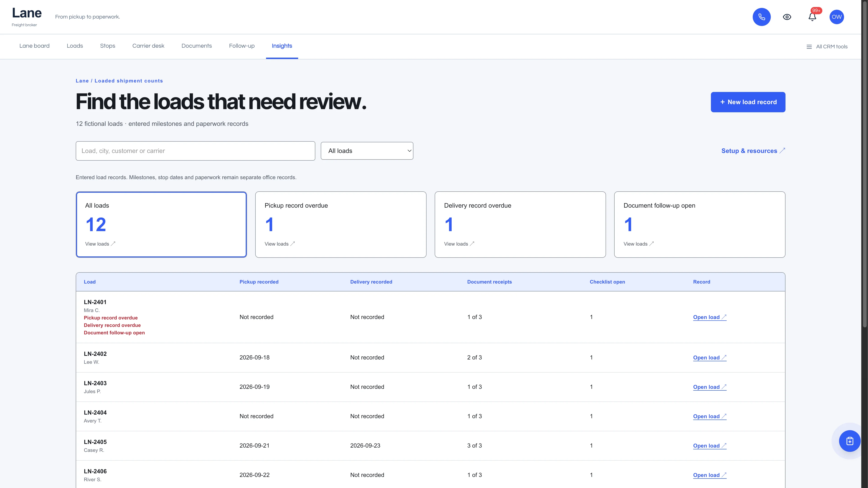Select the Document follow-up open card
The image size is (868, 488).
(x=700, y=225)
